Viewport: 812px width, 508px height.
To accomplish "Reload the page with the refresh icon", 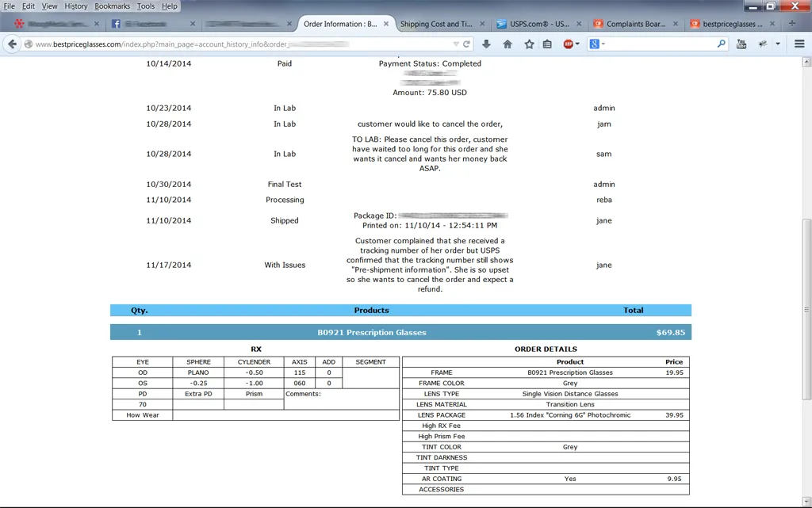I will (x=467, y=44).
